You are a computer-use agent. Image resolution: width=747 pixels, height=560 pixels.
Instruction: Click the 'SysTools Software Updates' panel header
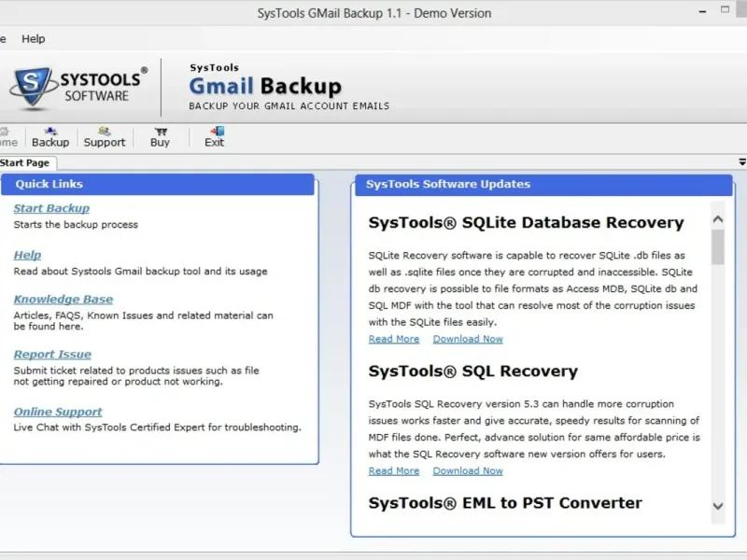[543, 184]
